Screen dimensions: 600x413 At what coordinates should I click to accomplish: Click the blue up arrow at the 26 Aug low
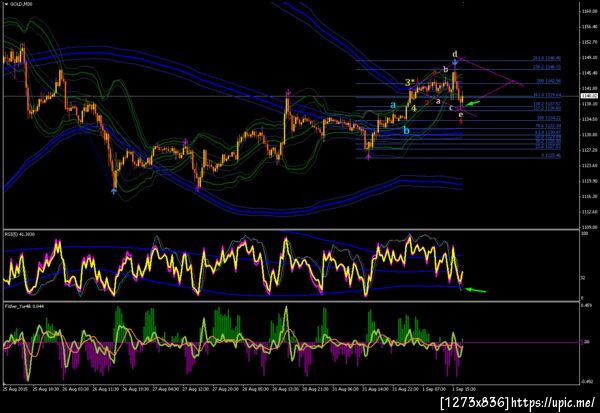pyautogui.click(x=114, y=191)
